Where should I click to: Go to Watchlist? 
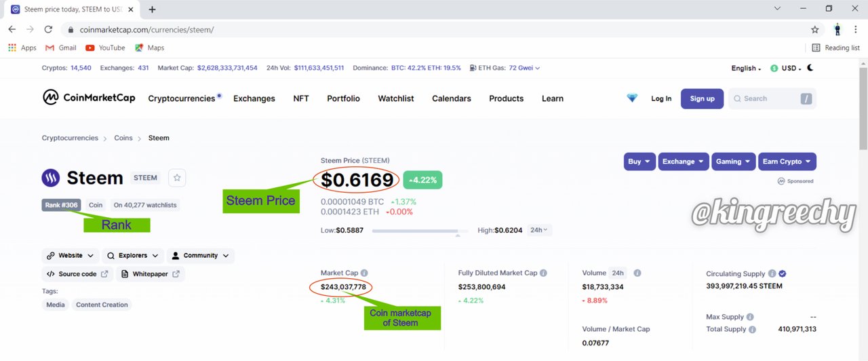[x=396, y=98]
